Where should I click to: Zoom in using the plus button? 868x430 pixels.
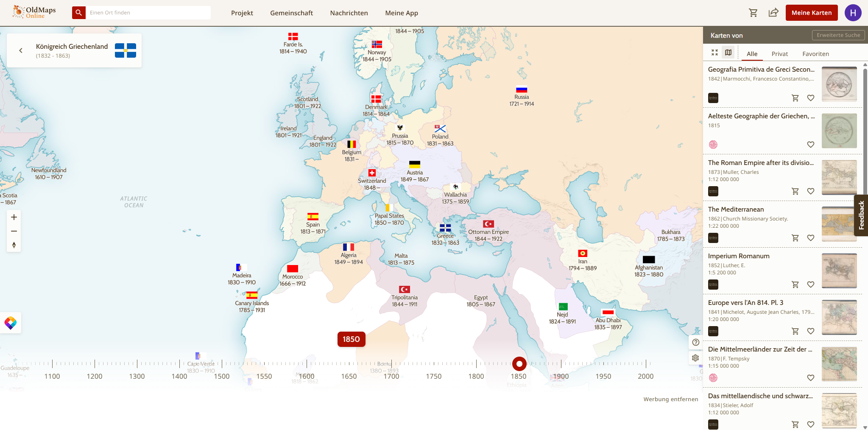14,217
